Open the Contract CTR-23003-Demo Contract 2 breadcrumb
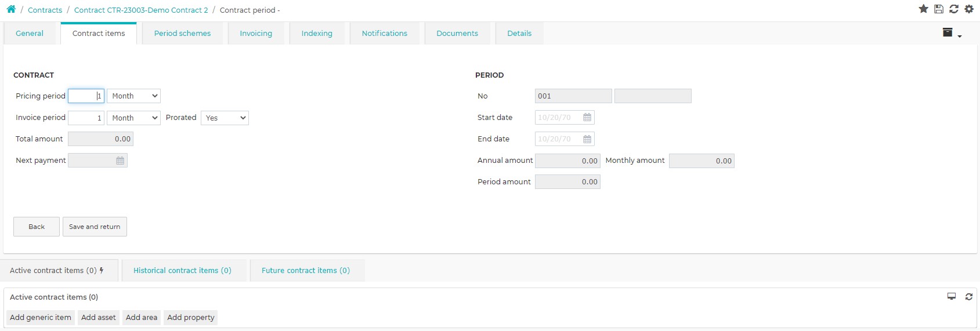This screenshot has height=331, width=980. click(x=141, y=10)
